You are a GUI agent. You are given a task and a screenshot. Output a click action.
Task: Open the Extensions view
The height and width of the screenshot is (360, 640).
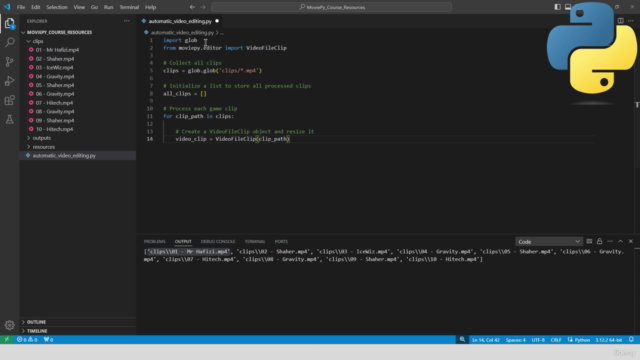coord(9,100)
